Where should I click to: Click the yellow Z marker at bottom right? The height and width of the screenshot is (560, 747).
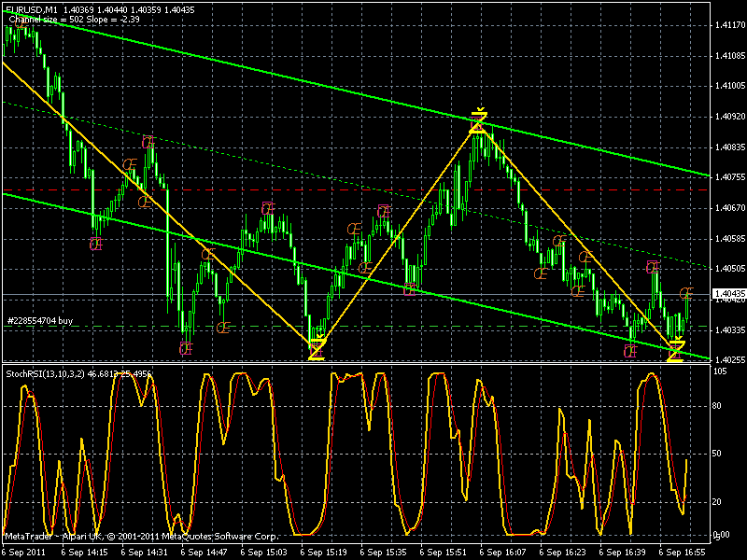pyautogui.click(x=675, y=351)
